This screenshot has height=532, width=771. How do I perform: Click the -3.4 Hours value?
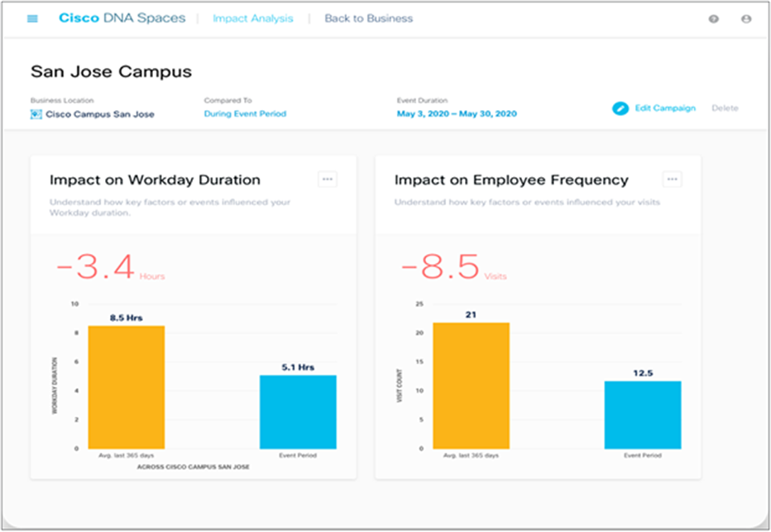111,267
